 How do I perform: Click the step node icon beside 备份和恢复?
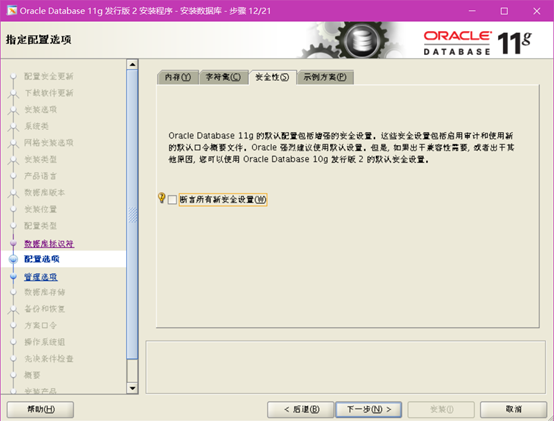(13, 309)
